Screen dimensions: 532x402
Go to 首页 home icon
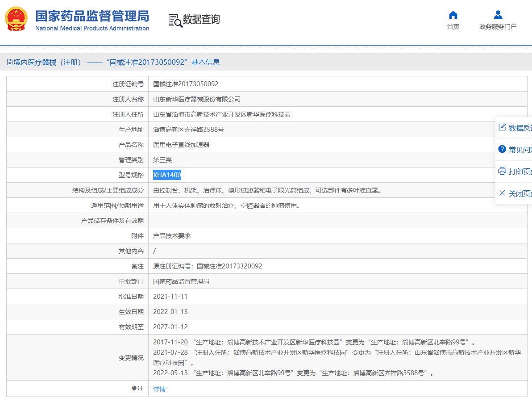pyautogui.click(x=453, y=15)
